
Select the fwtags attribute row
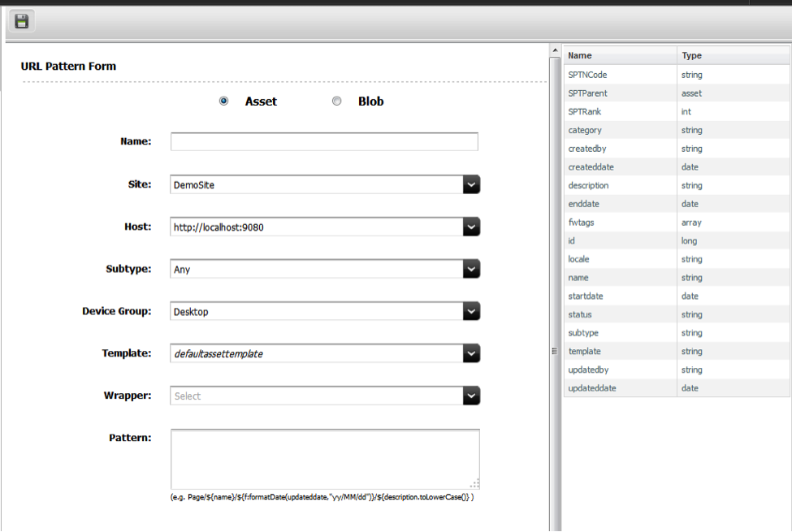click(677, 223)
